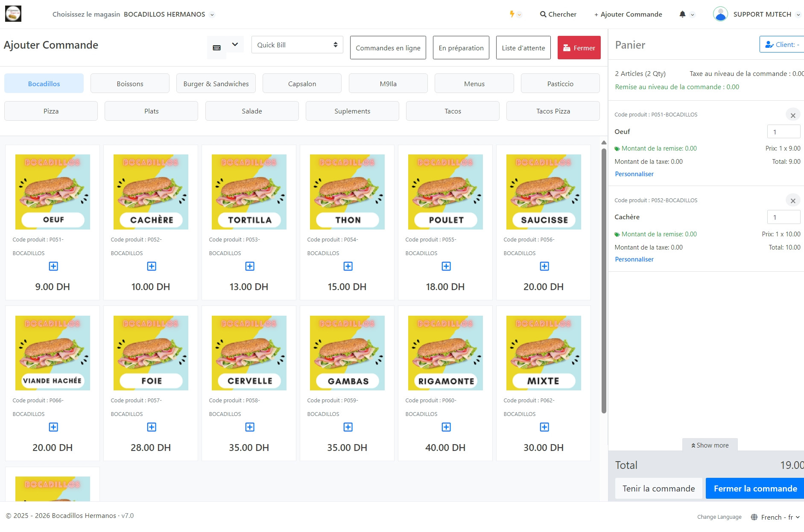The image size is (804, 532).
Task: Remove Oeuf item from the cart
Action: pos(792,115)
